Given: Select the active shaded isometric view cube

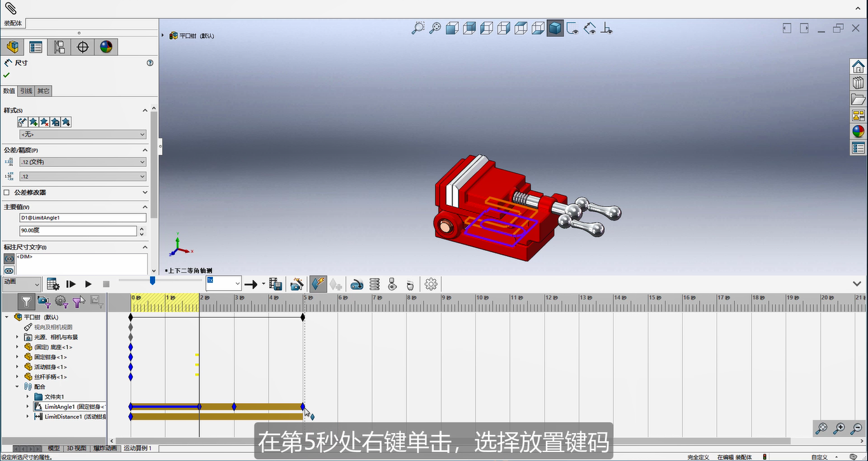Looking at the screenshot, I should click(x=555, y=28).
